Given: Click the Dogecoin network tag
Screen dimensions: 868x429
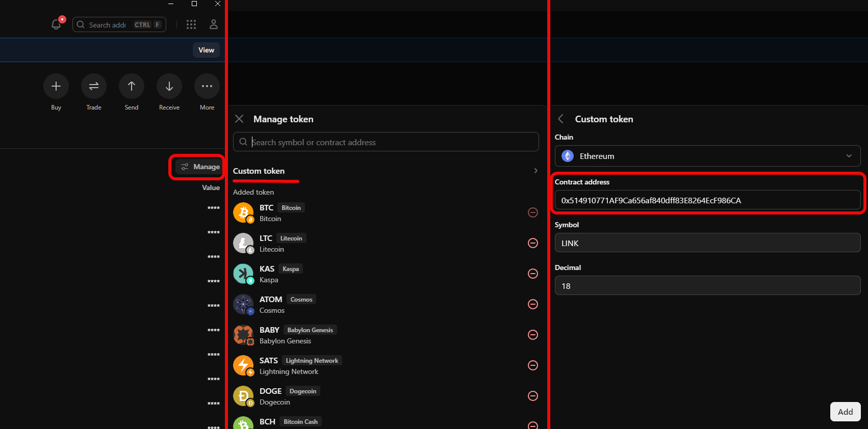Looking at the screenshot, I should 303,391.
